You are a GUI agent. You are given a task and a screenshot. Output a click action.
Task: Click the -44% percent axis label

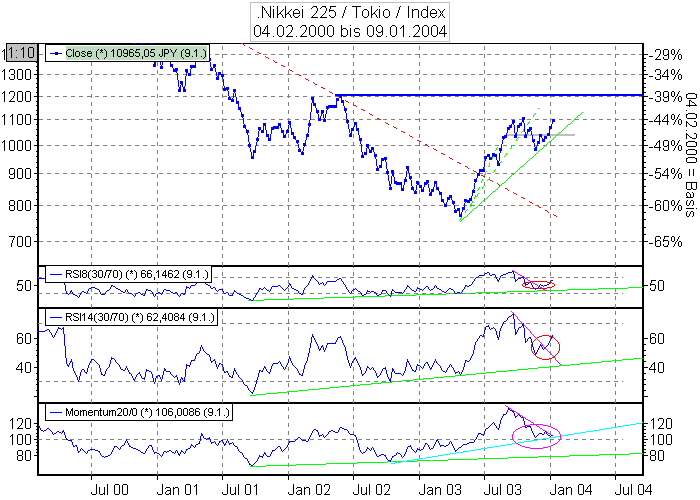pos(666,120)
